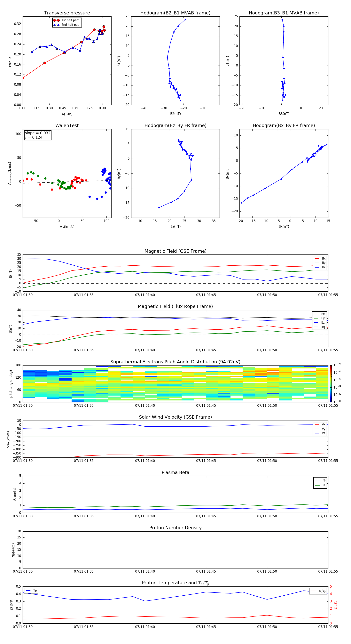Select 'Bz' in the GSE magnetic field legend

[x=320, y=267]
